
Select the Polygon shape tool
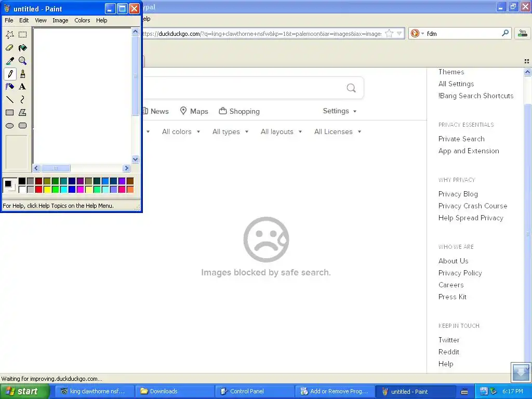tap(23, 113)
